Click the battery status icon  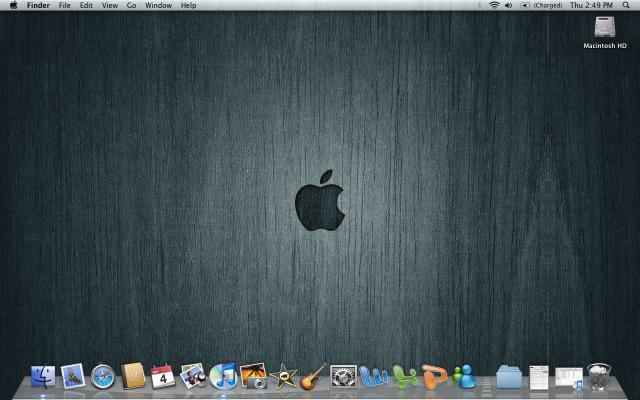click(x=525, y=5)
